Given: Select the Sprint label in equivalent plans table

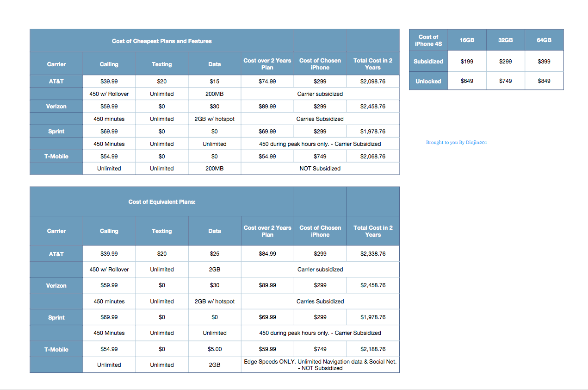Looking at the screenshot, I should (x=56, y=317).
